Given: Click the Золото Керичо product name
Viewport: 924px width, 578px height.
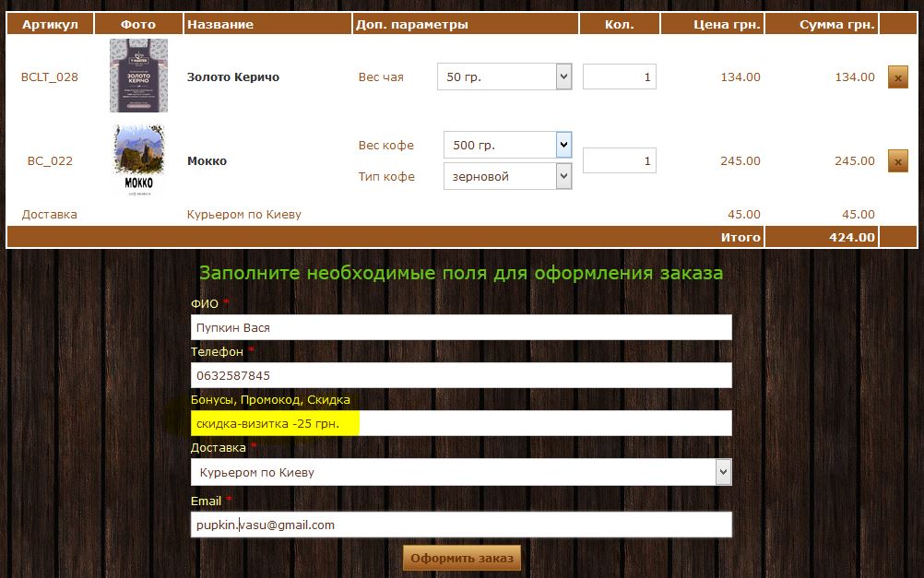Looking at the screenshot, I should (232, 77).
